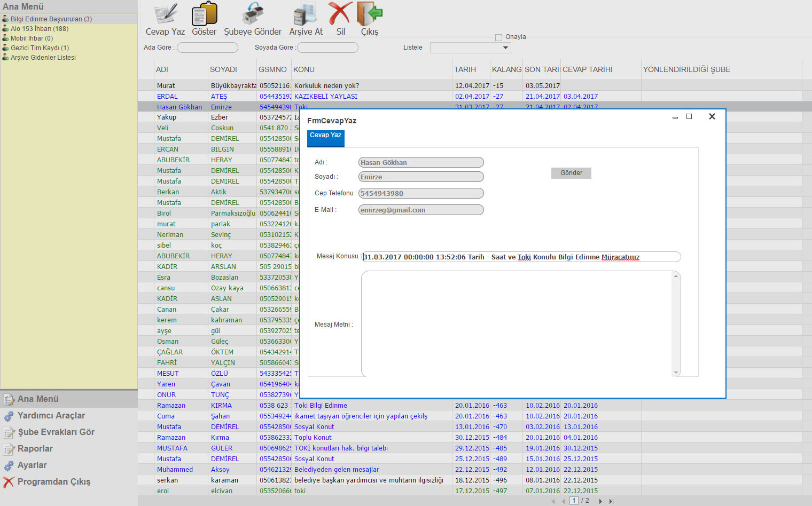Screen dimensions: 812x506
Task: Close the FrmCevapYaz dialog
Action: (712, 116)
